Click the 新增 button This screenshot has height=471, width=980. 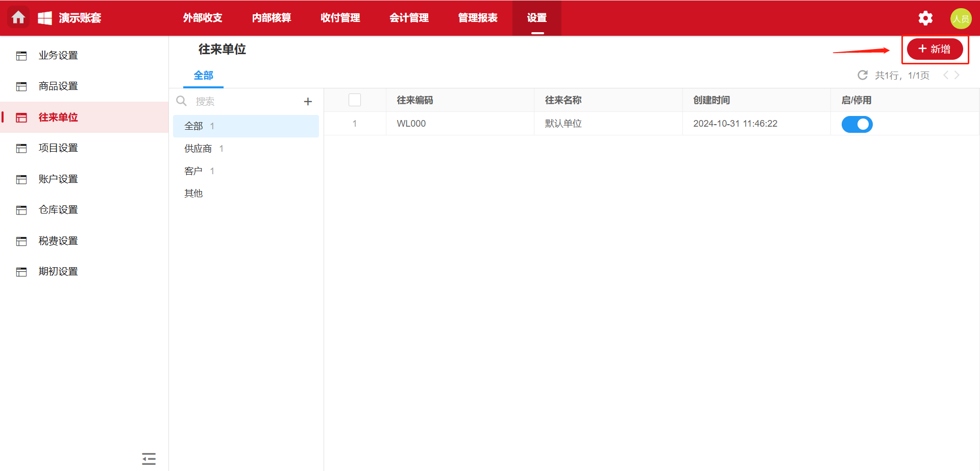click(935, 49)
